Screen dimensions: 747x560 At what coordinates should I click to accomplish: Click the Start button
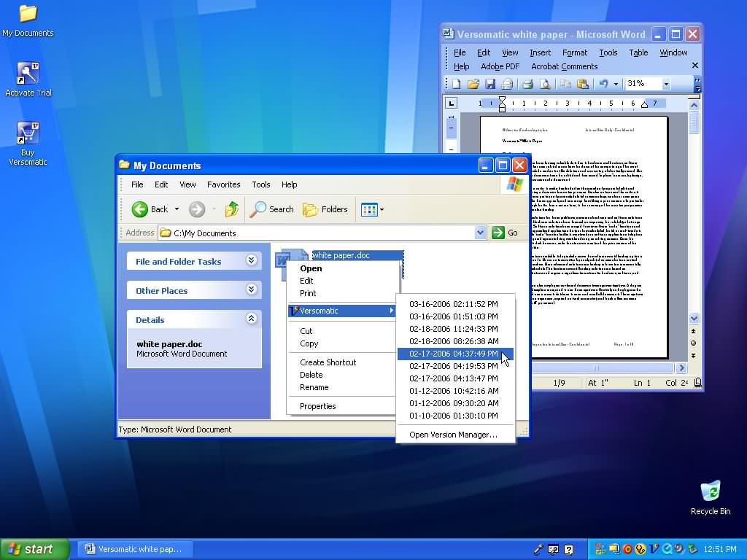[34, 549]
